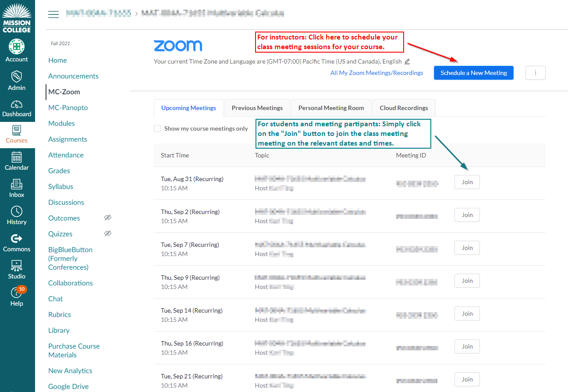The width and height of the screenshot is (568, 392).
Task: Toggle Outcomes hidden-from-students eye icon
Action: 108,217
